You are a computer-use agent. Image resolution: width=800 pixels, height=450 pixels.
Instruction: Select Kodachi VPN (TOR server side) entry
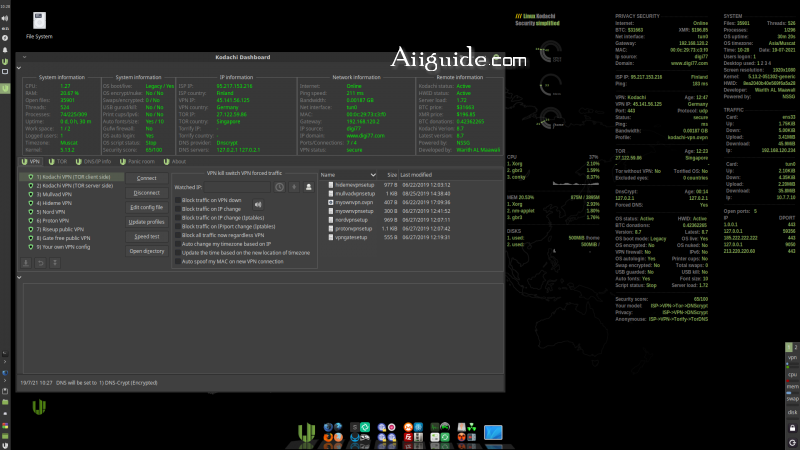coord(71,186)
